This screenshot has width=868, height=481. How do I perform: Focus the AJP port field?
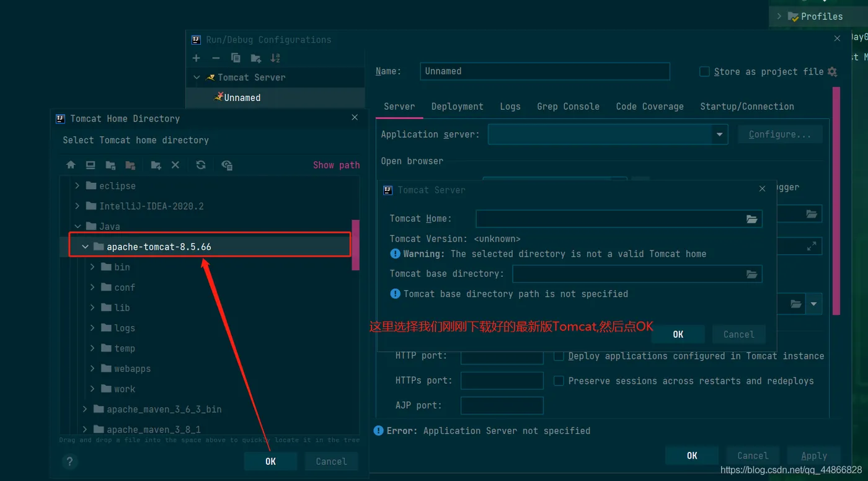pyautogui.click(x=502, y=405)
